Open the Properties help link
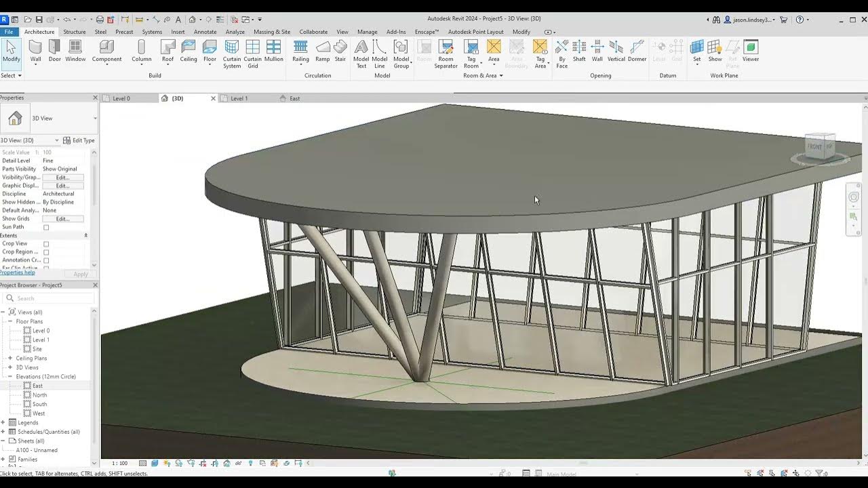 [18, 272]
